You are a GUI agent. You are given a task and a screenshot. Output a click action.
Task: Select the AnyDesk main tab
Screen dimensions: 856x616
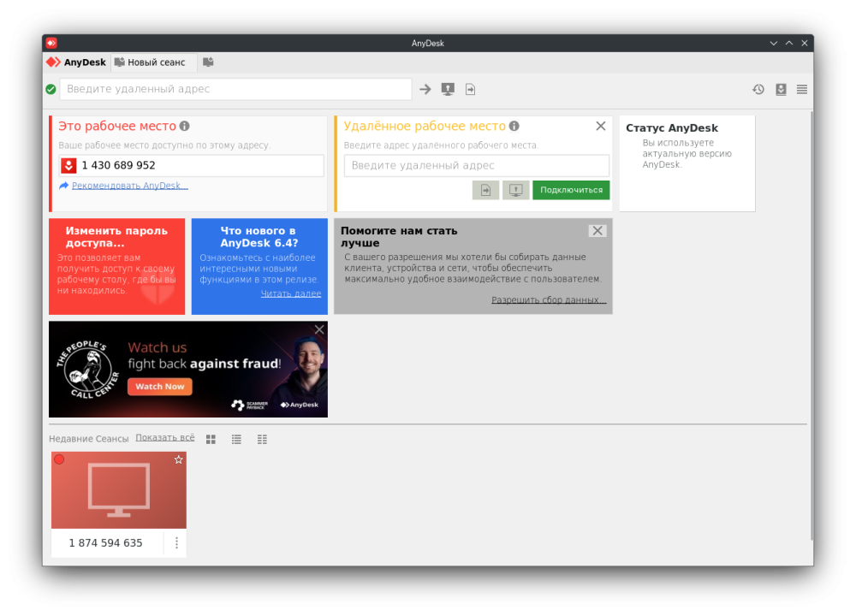[76, 62]
